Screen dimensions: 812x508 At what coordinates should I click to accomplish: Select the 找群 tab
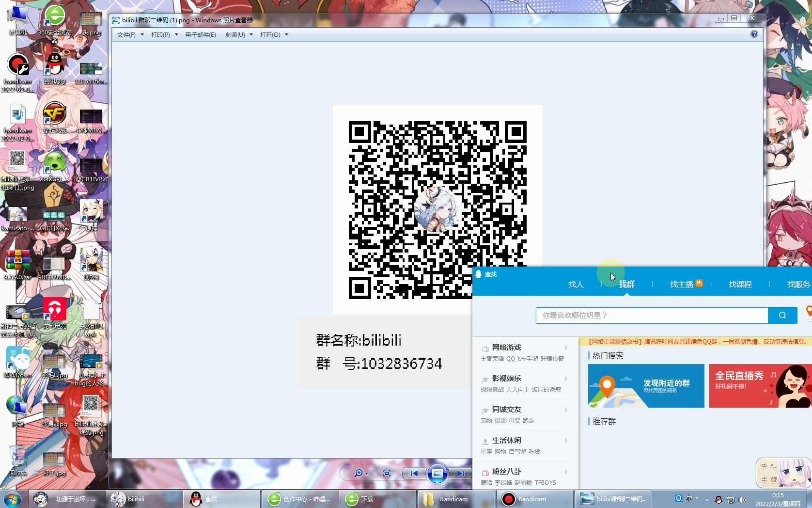[x=626, y=284]
